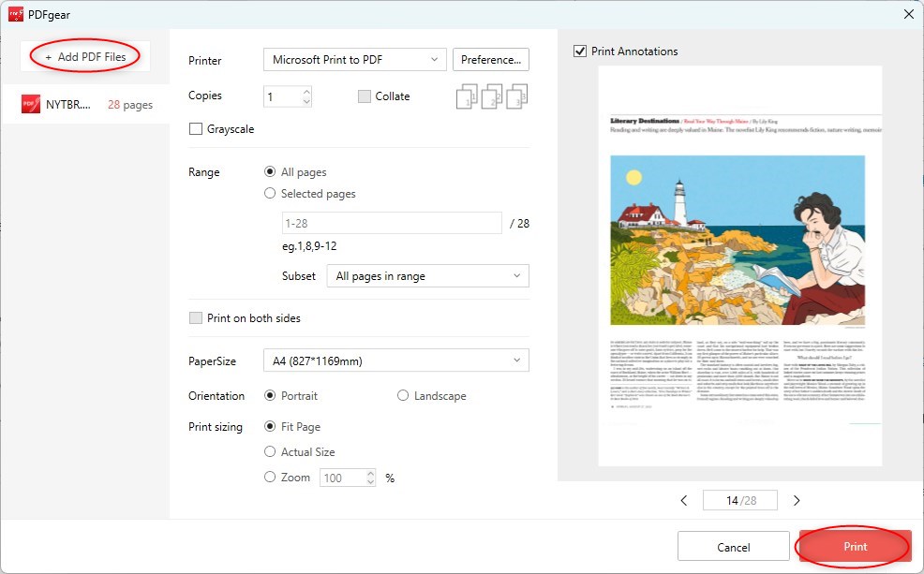The image size is (924, 574).
Task: Click the NYTBR PDF file icon
Action: (x=31, y=105)
